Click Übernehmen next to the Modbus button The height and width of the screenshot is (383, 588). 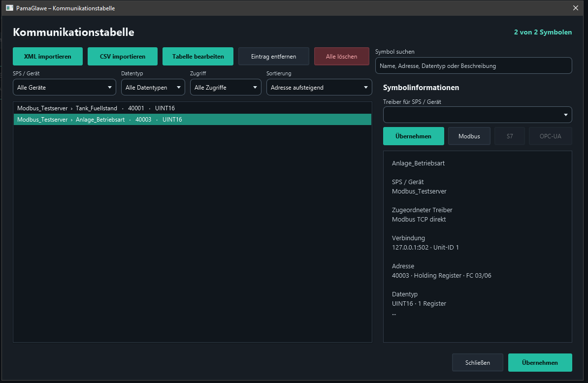[414, 136]
